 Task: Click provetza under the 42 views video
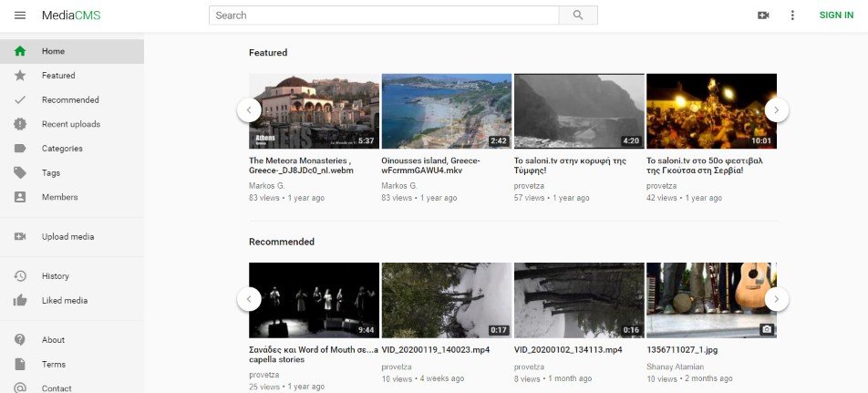coord(662,186)
